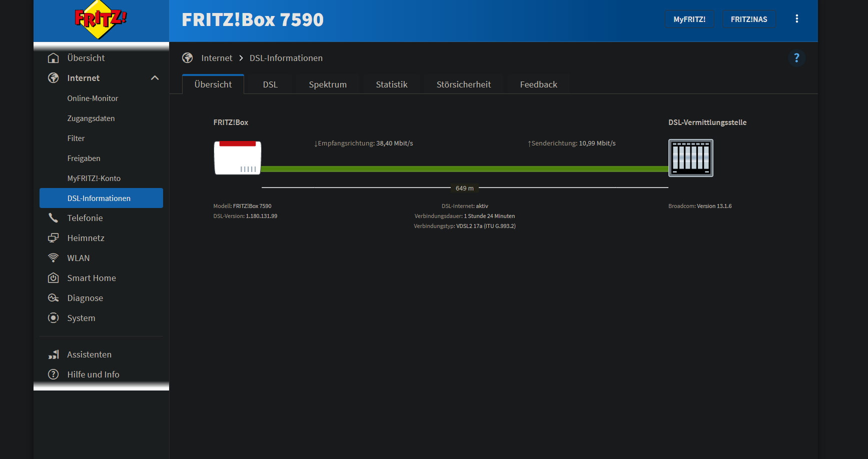The width and height of the screenshot is (868, 459).
Task: Click the Smart Home icon
Action: [54, 278]
